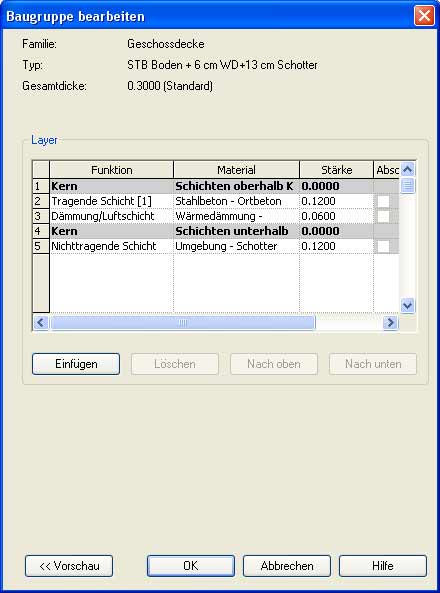Select row header number 5
This screenshot has height=593, width=440.
point(41,246)
